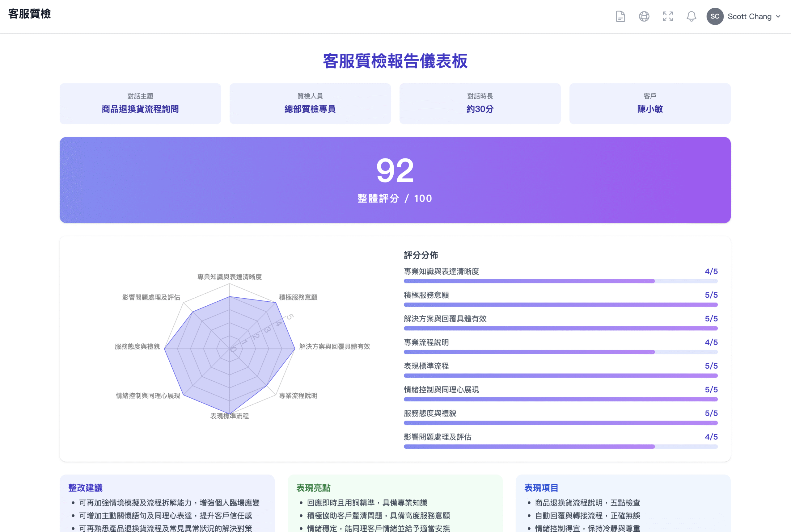Click the 表現亮點 section heading
791x532 pixels.
pyautogui.click(x=313, y=488)
